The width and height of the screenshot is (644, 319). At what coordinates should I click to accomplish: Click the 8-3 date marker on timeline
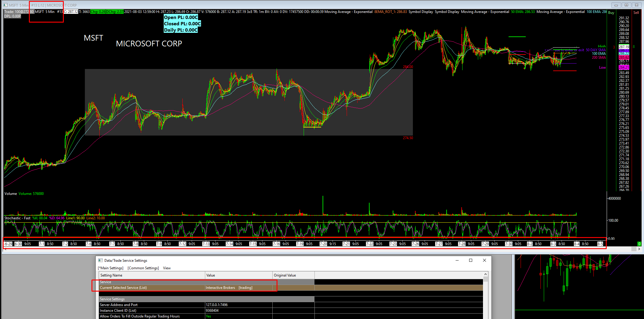553,244
